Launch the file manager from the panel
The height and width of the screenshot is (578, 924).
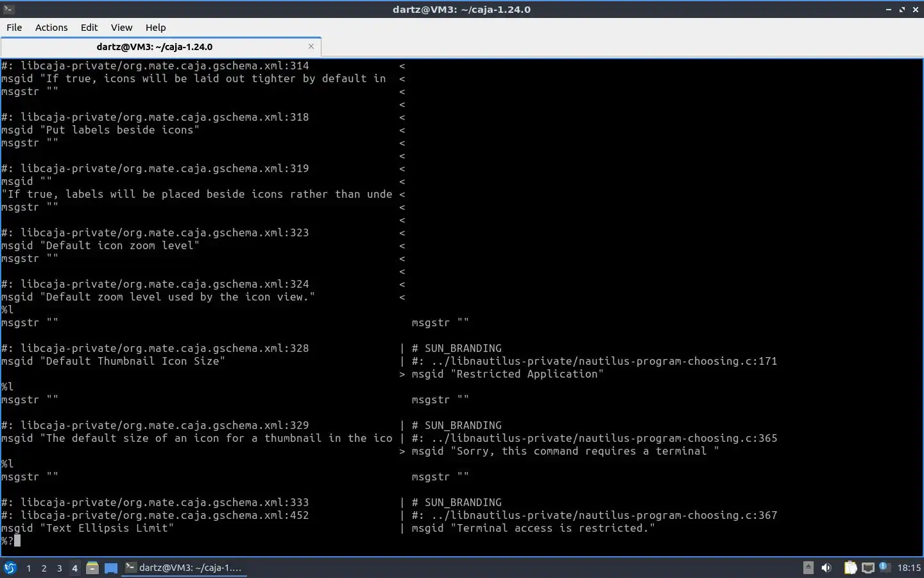pyautogui.click(x=92, y=568)
